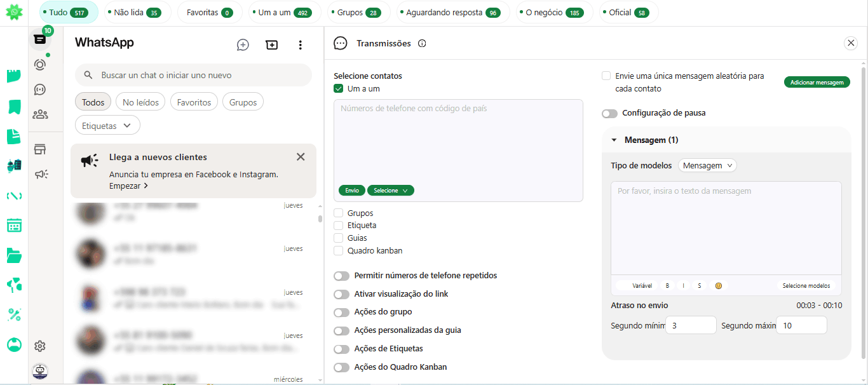Open the green 'Selecione' dropdown

point(391,191)
